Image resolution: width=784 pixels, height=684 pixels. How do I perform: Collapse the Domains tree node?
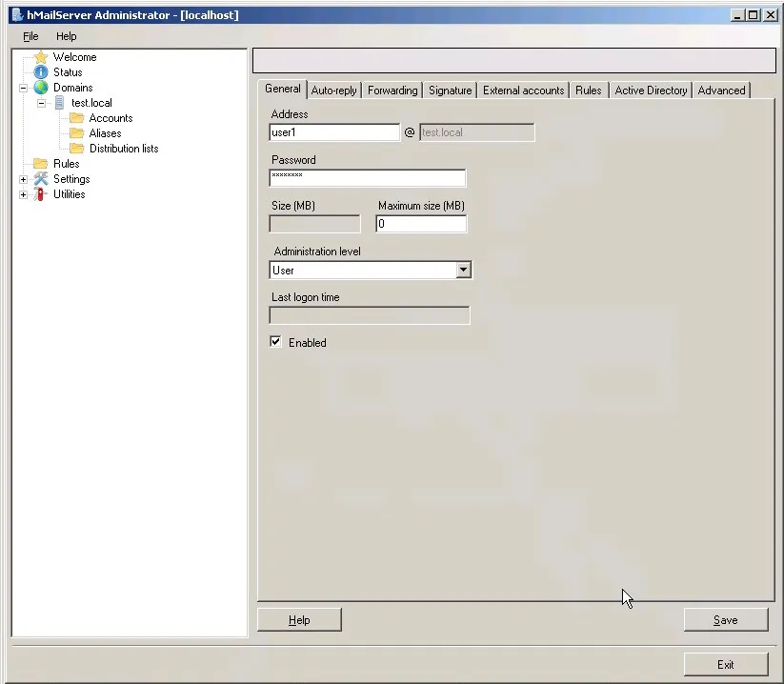click(23, 87)
